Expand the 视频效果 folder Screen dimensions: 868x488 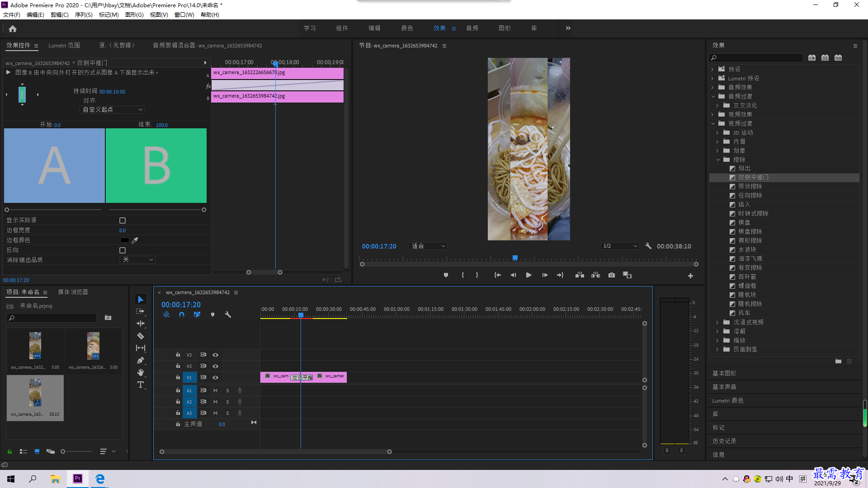click(x=712, y=114)
